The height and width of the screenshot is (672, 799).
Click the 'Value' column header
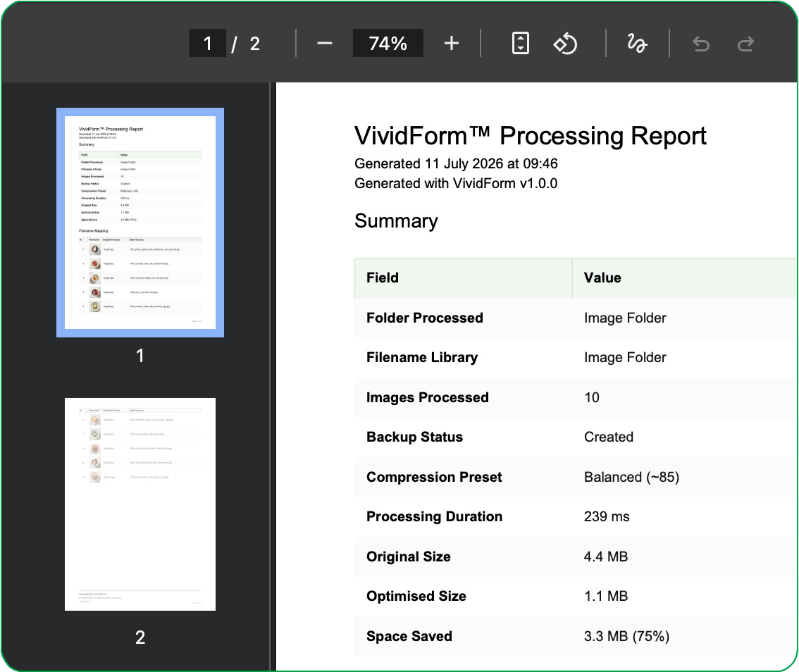coord(602,278)
